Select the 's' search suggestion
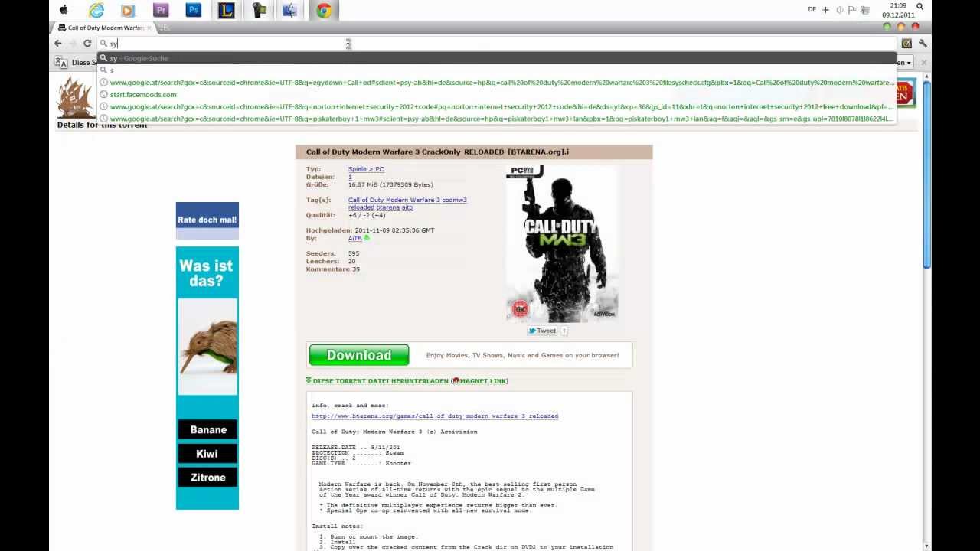 coord(496,70)
